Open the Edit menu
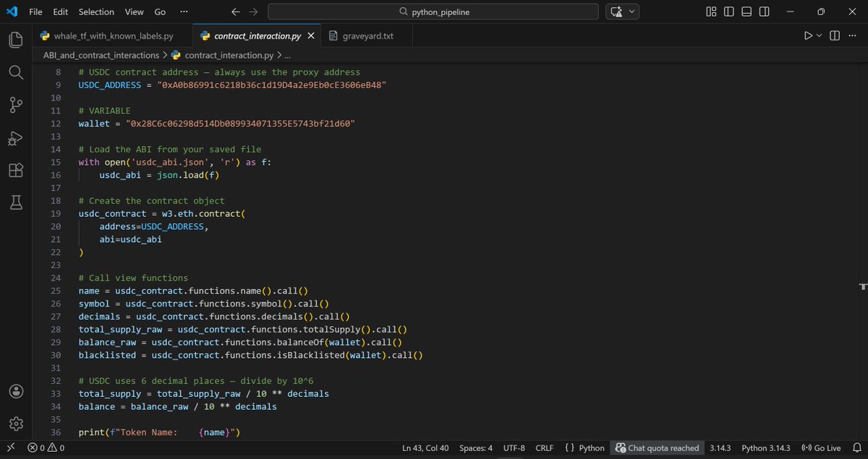 point(61,12)
